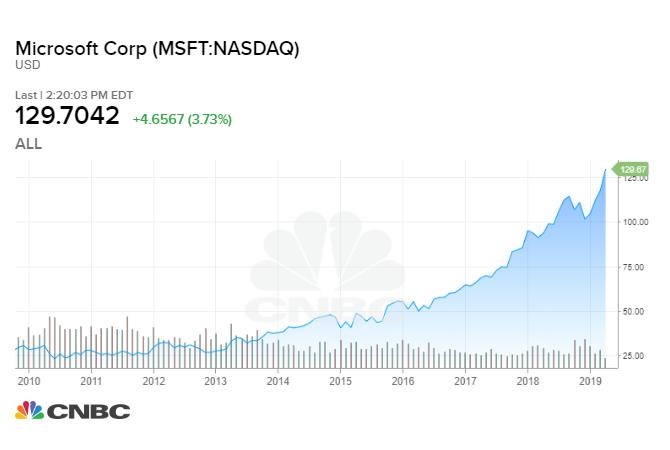
Task: Click the 100.00 price axis label
Action: pos(636,222)
